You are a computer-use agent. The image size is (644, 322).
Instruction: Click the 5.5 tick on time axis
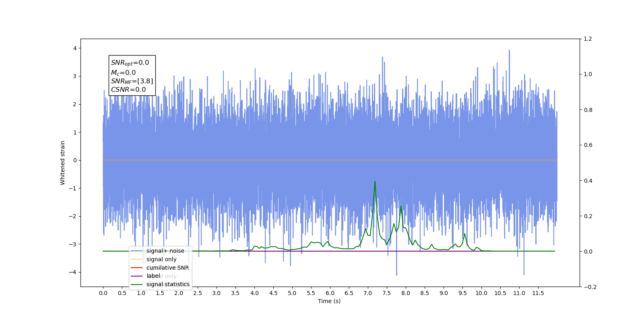tap(311, 293)
